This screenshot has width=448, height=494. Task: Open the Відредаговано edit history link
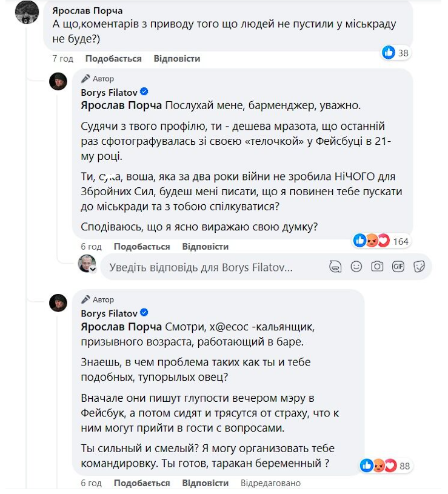click(270, 483)
